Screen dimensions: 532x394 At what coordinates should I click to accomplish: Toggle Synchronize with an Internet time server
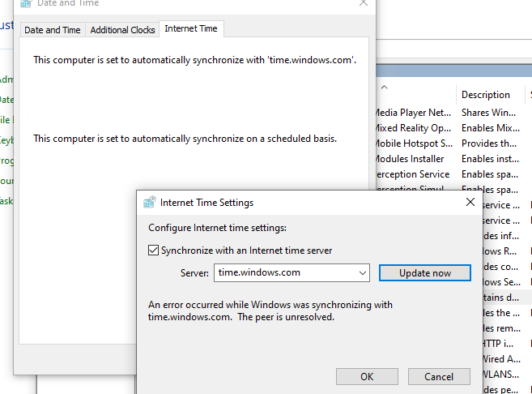coord(154,251)
